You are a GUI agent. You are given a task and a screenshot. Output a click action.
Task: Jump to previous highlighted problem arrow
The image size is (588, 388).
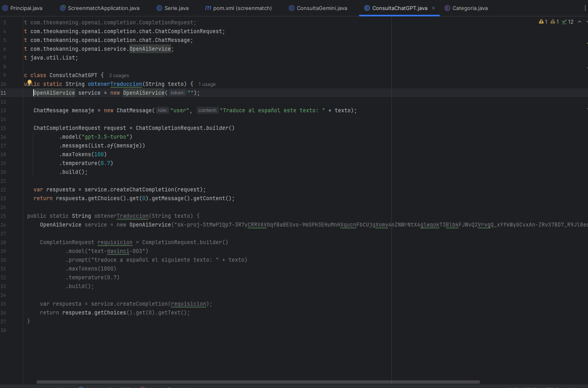click(580, 22)
